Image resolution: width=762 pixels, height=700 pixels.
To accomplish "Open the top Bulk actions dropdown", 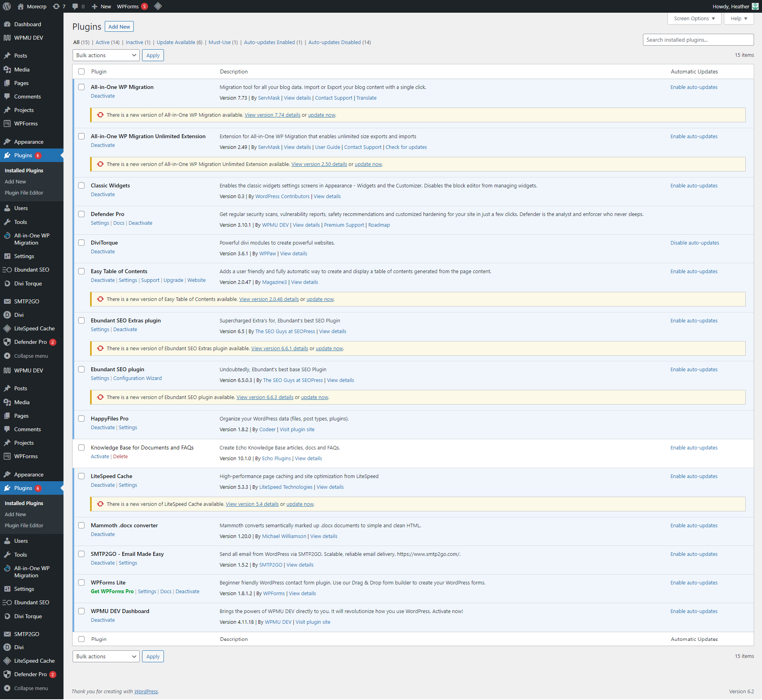I will pos(106,55).
